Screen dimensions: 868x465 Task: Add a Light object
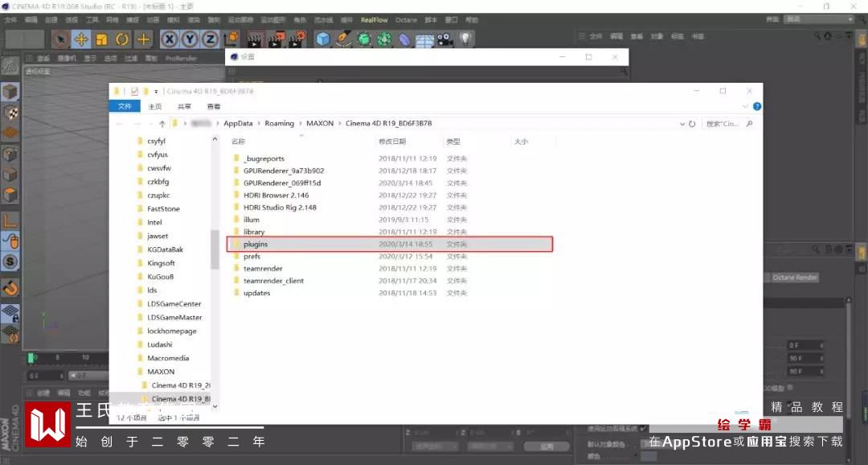pyautogui.click(x=466, y=39)
